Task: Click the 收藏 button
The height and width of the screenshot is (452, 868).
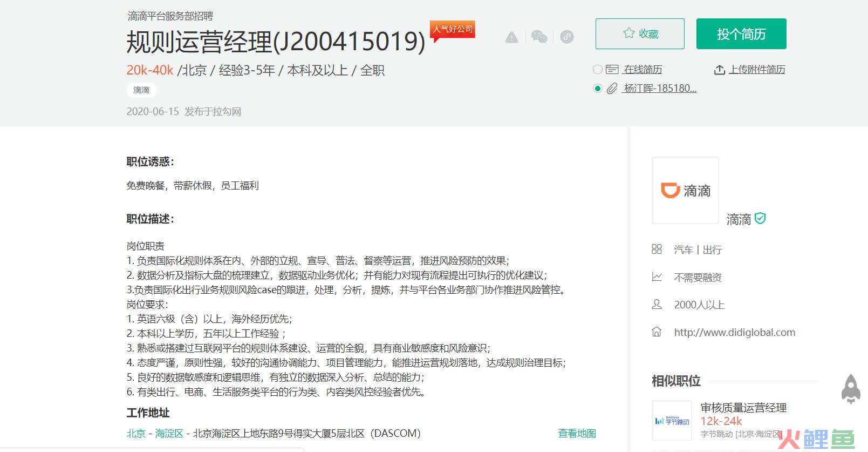Action: pyautogui.click(x=640, y=33)
